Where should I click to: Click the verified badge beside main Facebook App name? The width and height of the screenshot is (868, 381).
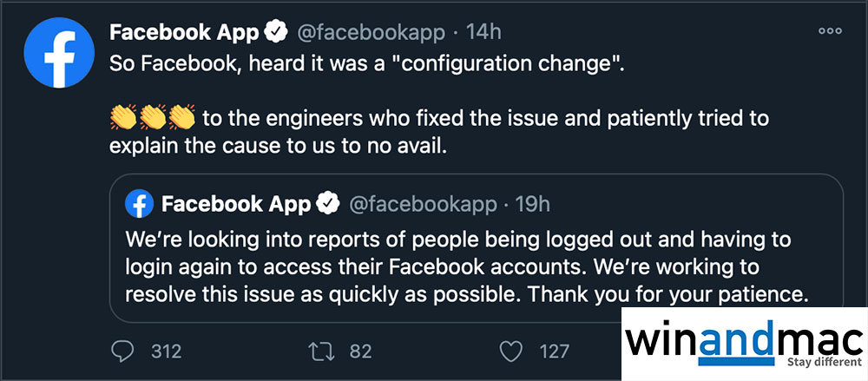(x=276, y=33)
